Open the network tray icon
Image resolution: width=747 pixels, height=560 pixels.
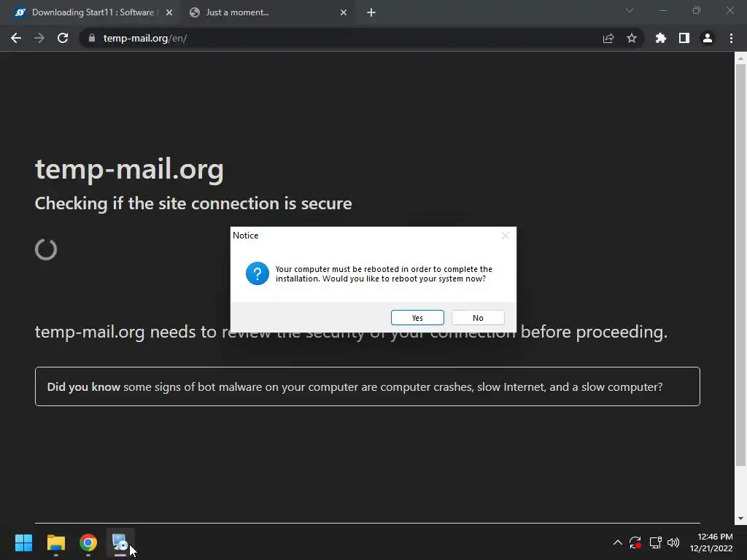tap(656, 542)
